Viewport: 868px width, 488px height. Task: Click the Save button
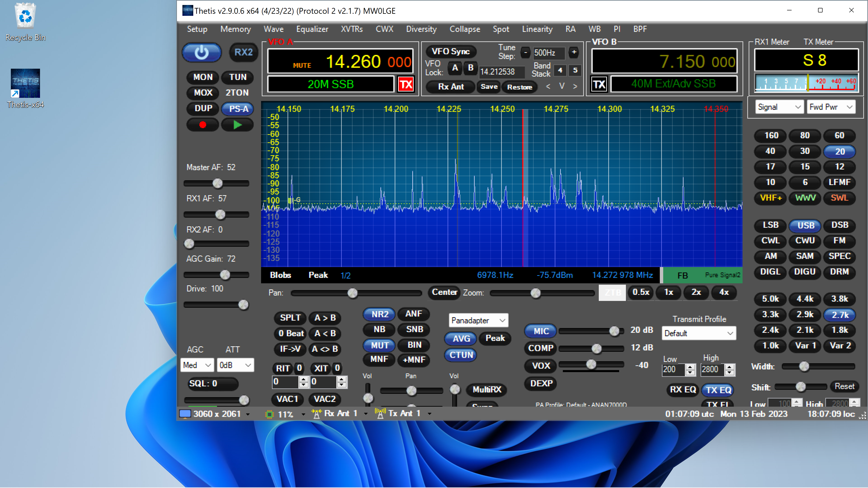(489, 87)
